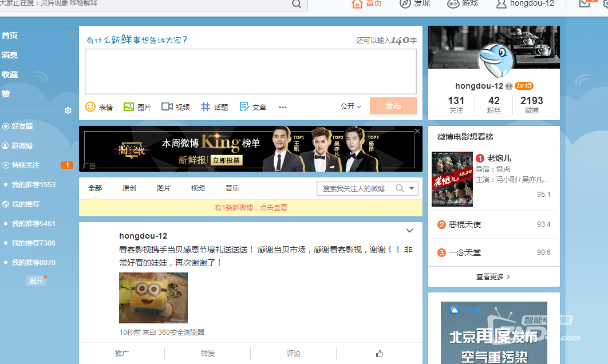Click 推广 under the post
The width and height of the screenshot is (608, 364).
click(x=122, y=354)
